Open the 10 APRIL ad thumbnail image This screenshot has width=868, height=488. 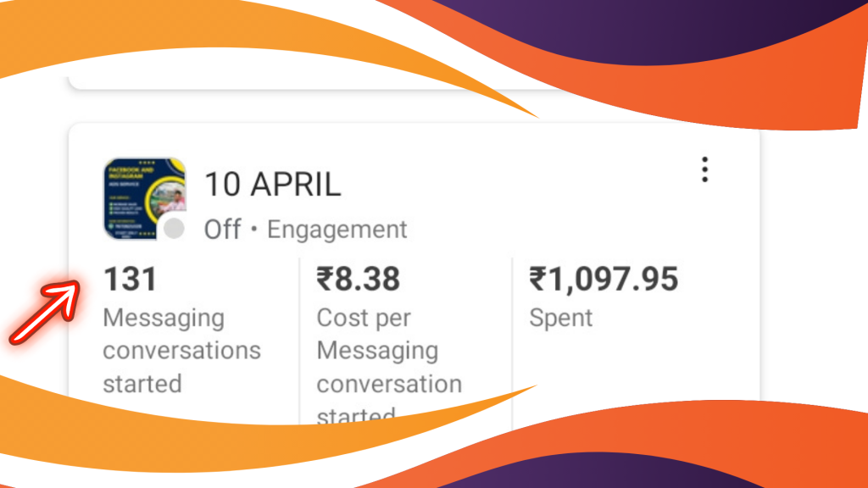point(143,197)
